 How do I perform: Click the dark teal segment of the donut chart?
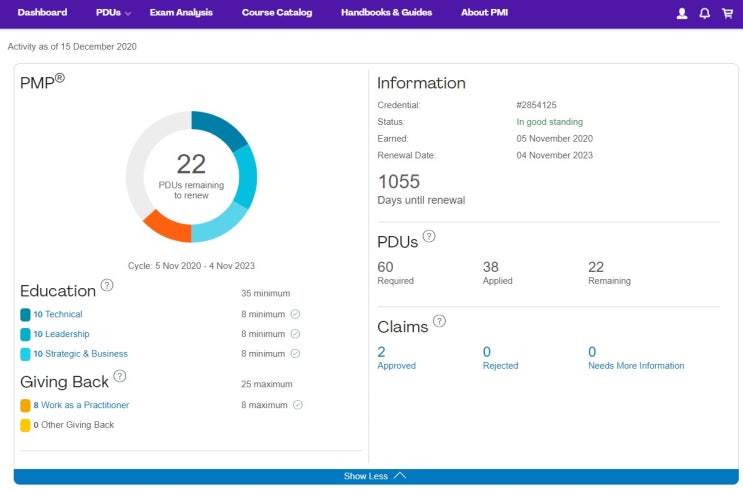[219, 127]
